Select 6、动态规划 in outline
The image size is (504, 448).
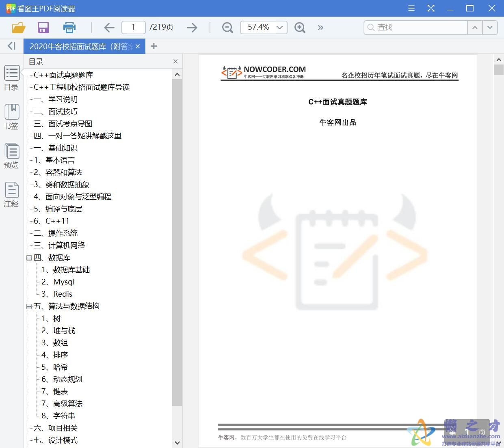click(x=62, y=379)
